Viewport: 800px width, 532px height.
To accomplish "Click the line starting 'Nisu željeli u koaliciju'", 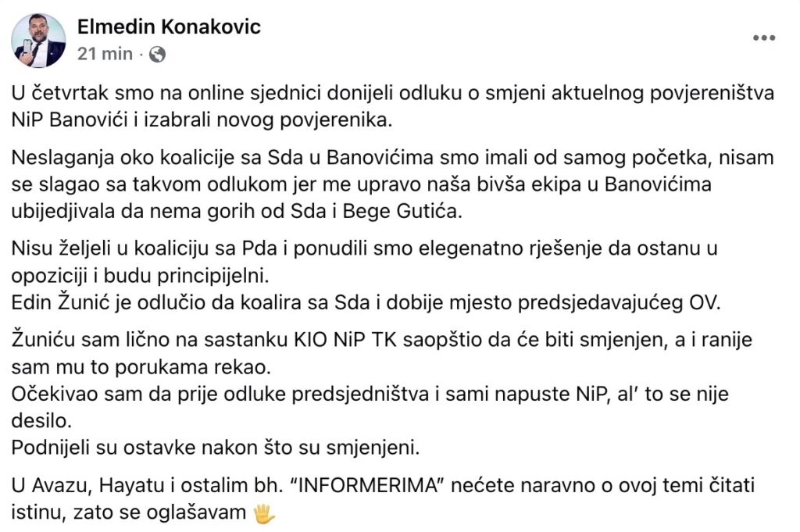I will coord(364,248).
